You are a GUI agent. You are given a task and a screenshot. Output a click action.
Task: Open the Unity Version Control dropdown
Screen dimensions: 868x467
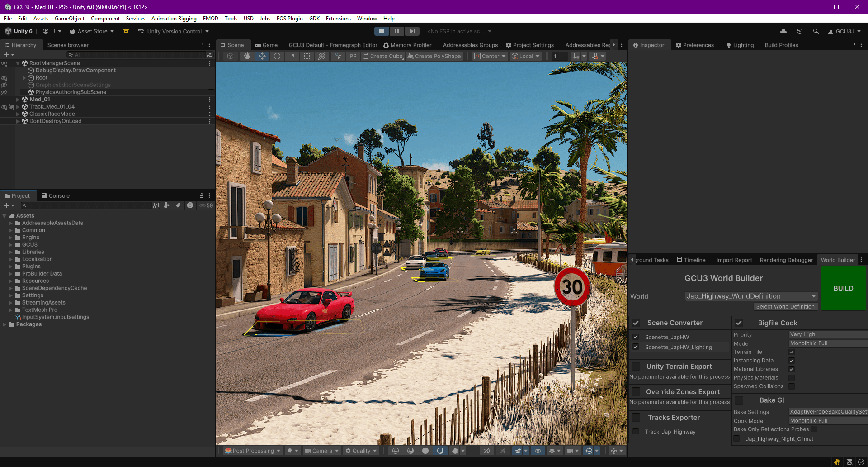pos(174,31)
